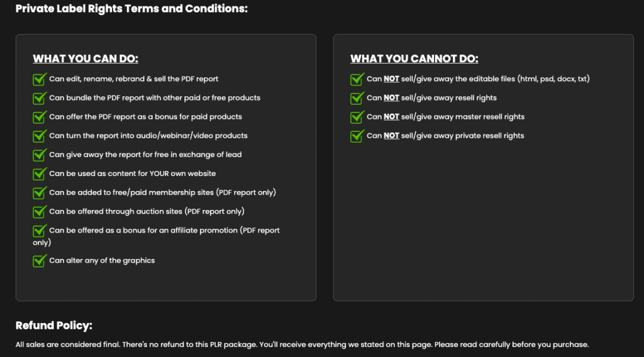Click checkmark beside 'master resell rights'
Screen dimensions: 644x357
pyautogui.click(x=357, y=116)
